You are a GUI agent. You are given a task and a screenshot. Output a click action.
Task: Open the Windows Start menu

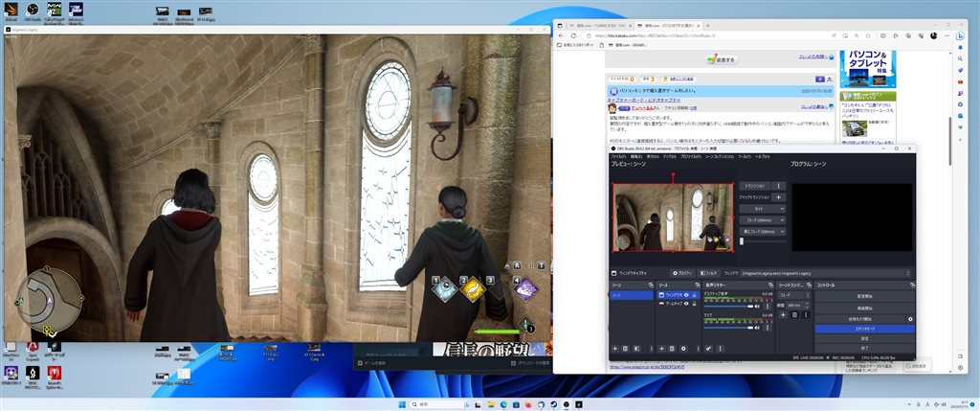click(402, 404)
